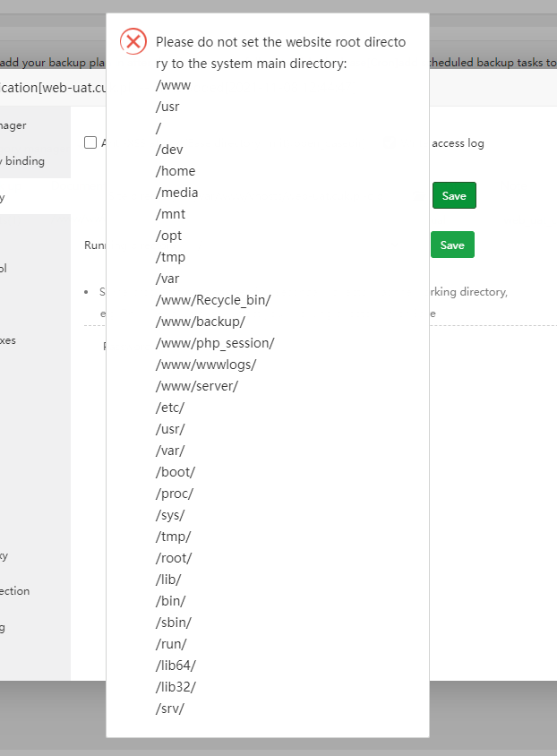Click the red error X icon
This screenshot has width=557, height=756.
[x=133, y=41]
